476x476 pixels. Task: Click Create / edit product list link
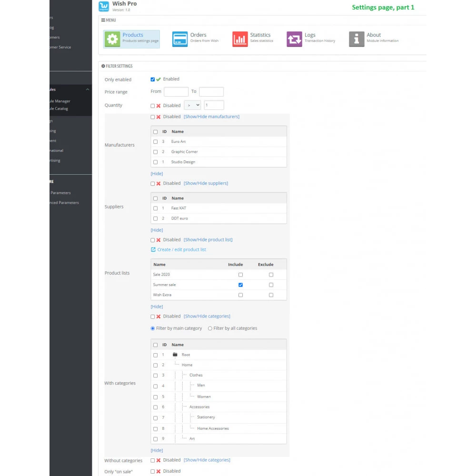[181, 249]
